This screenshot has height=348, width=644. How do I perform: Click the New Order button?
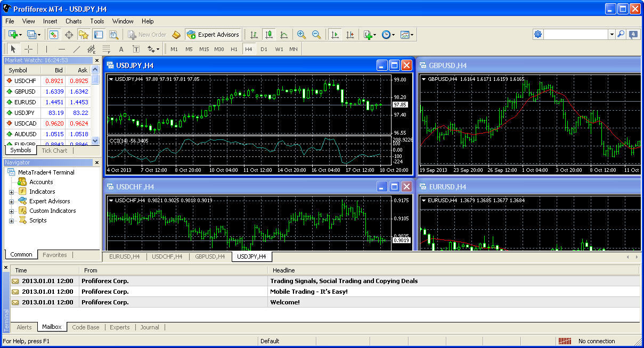point(147,35)
